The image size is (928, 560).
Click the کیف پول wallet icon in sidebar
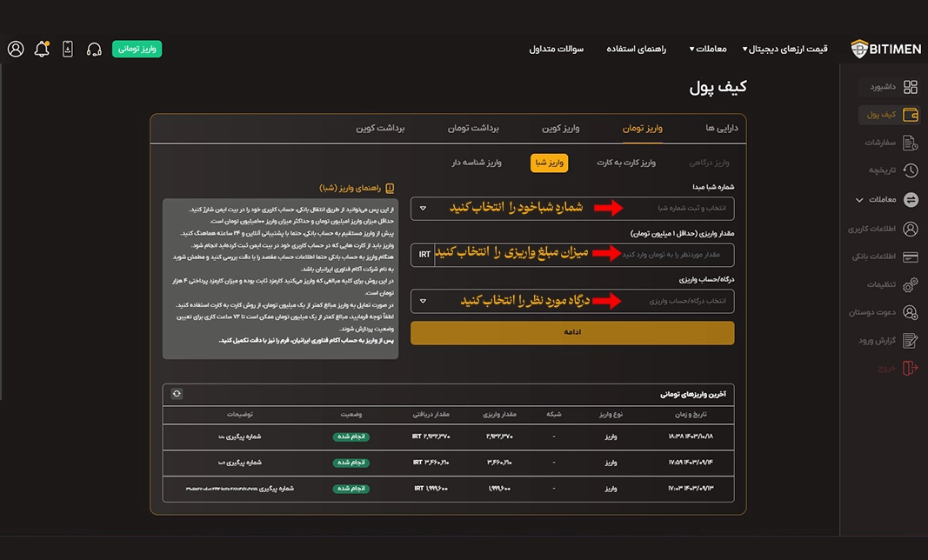911,114
